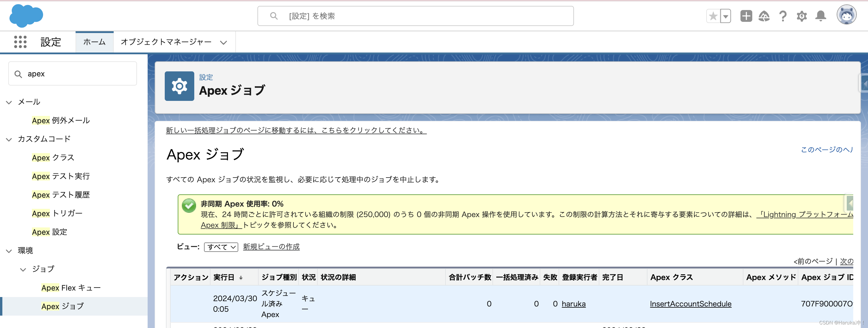Viewport: 868px width, 328px height.
Task: Click the Apex ジョブ page header gear icon
Action: (x=179, y=86)
